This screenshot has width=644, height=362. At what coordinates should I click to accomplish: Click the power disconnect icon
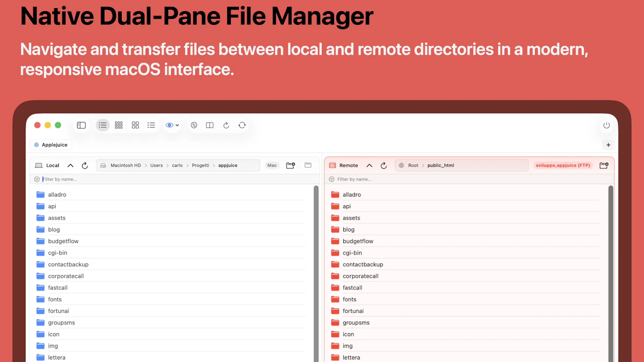point(606,125)
